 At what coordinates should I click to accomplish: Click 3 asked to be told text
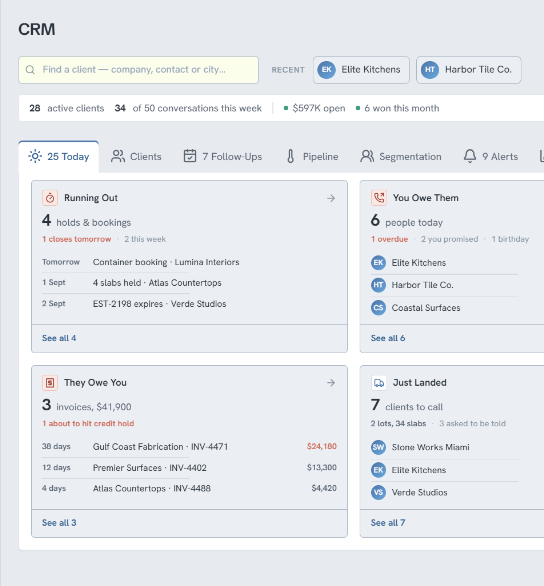472,423
